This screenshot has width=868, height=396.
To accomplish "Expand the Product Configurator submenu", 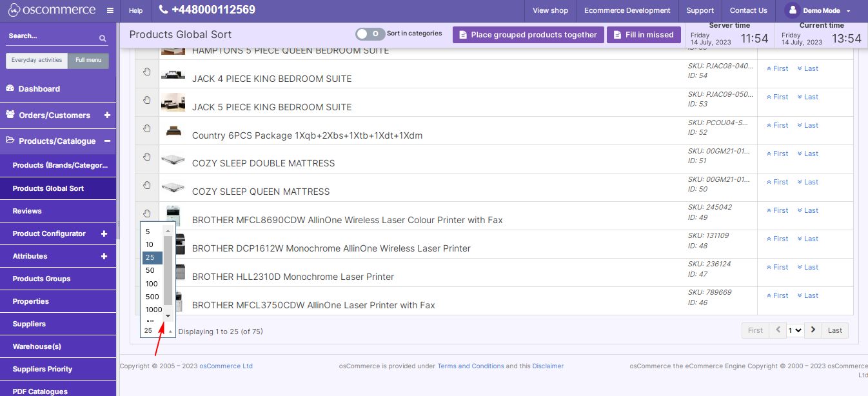I will point(104,233).
